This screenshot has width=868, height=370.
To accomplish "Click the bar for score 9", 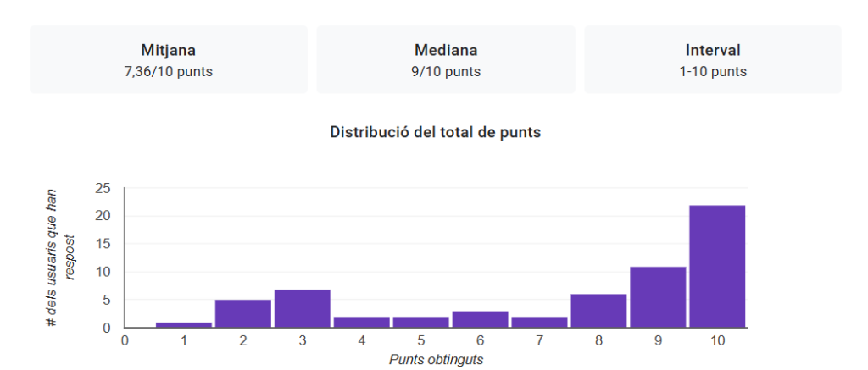I will coord(658,297).
